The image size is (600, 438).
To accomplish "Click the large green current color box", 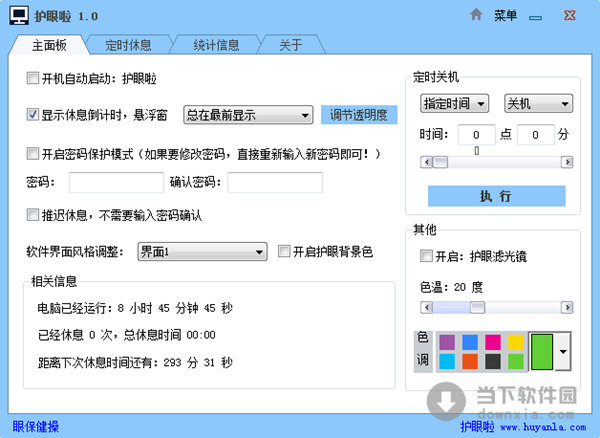I will coord(542,352).
